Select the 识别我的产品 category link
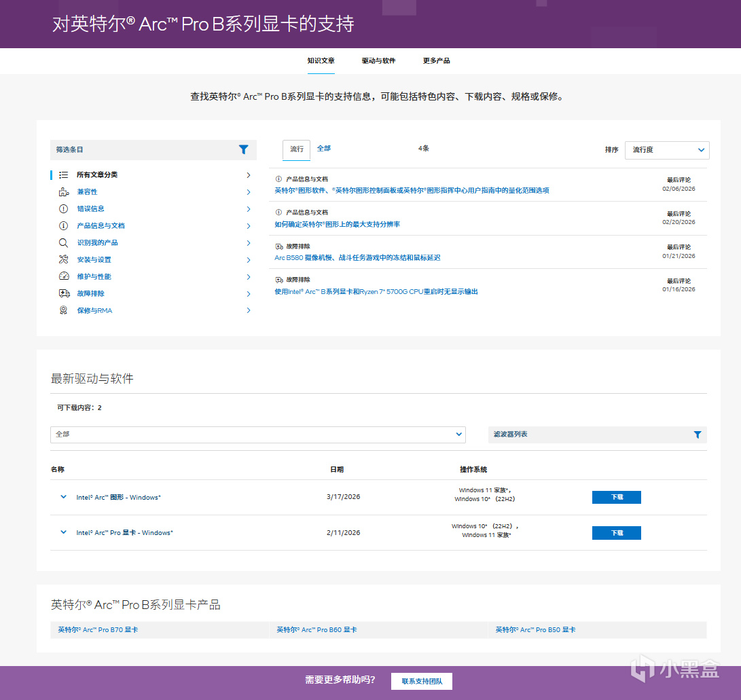The width and height of the screenshot is (741, 700). tap(97, 243)
